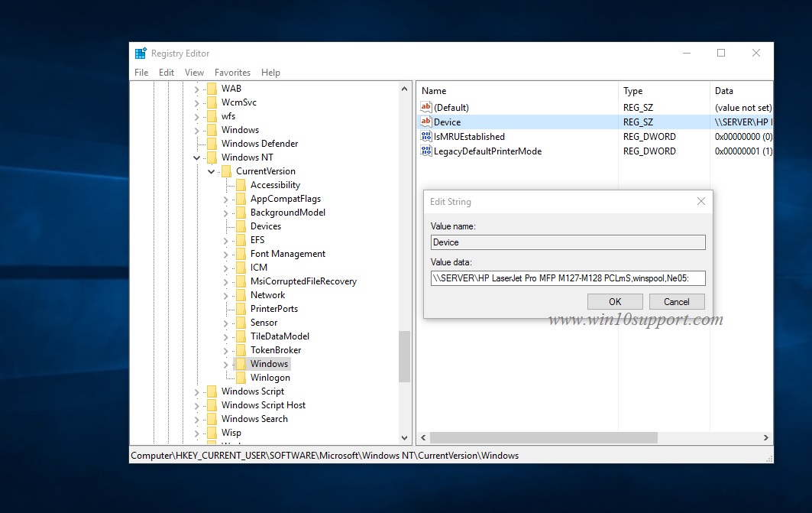Viewport: 812px width, 513px height.
Task: Click the ab string icon beside Device
Action: coord(427,122)
